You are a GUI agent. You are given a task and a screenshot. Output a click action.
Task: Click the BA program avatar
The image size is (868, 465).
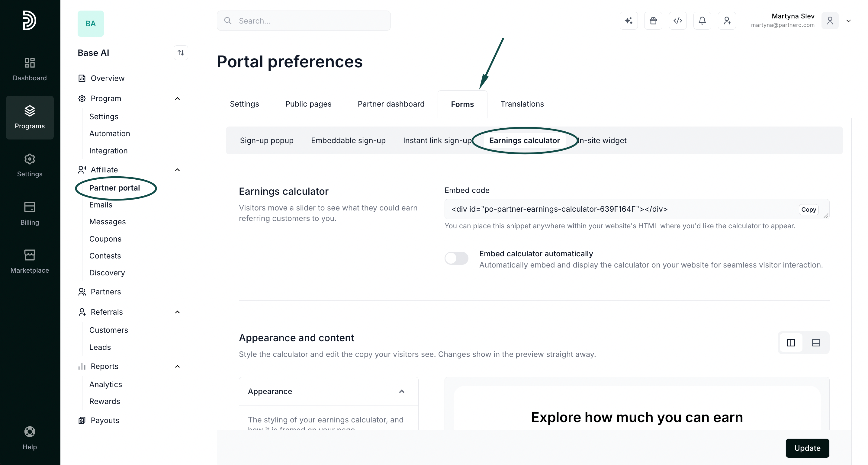point(91,24)
